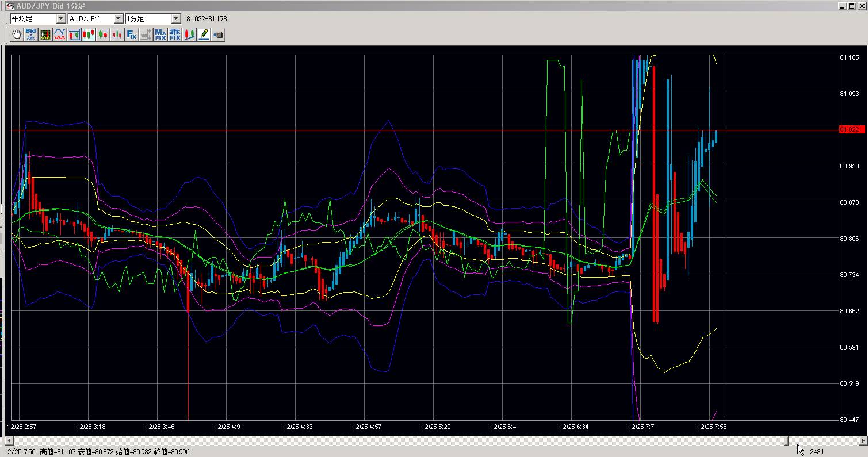Click the price range text 81.022-81.178
868x457 pixels.
(207, 19)
